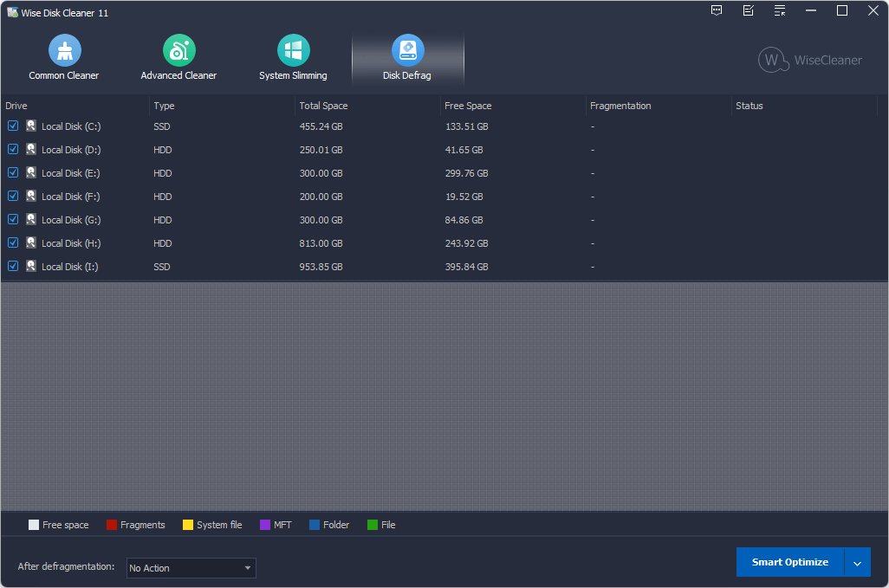Uncheck the Local Disk (D:) checkbox
Image resolution: width=889 pixels, height=588 pixels.
pos(13,149)
